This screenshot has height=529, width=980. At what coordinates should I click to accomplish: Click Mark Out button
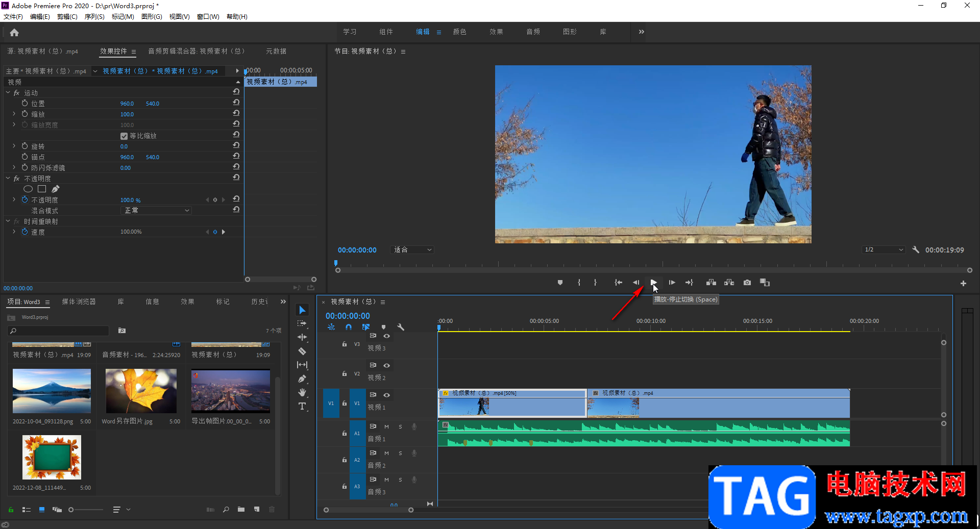(595, 283)
